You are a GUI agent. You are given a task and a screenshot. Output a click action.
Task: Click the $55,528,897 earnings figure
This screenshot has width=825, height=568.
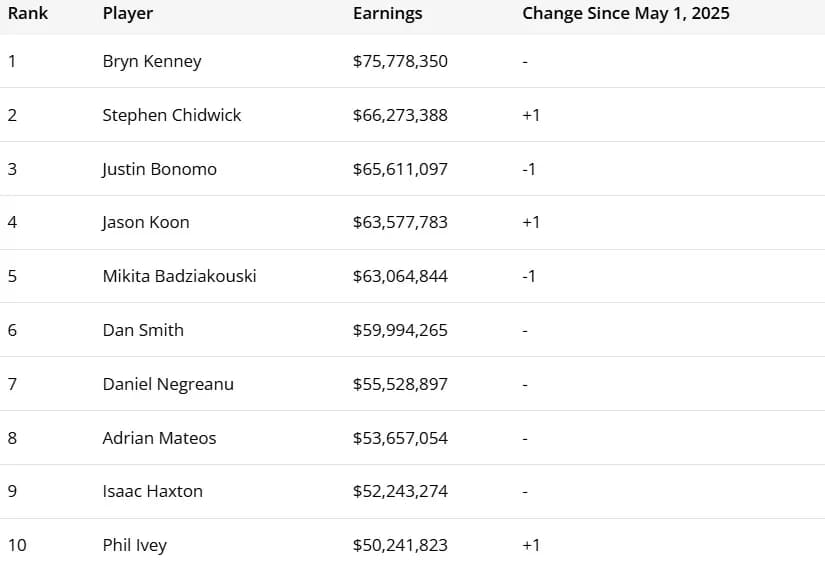(400, 384)
